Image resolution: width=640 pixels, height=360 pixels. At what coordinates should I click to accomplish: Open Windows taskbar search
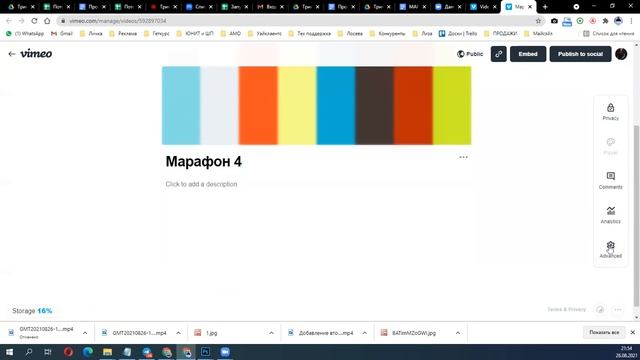[29, 352]
